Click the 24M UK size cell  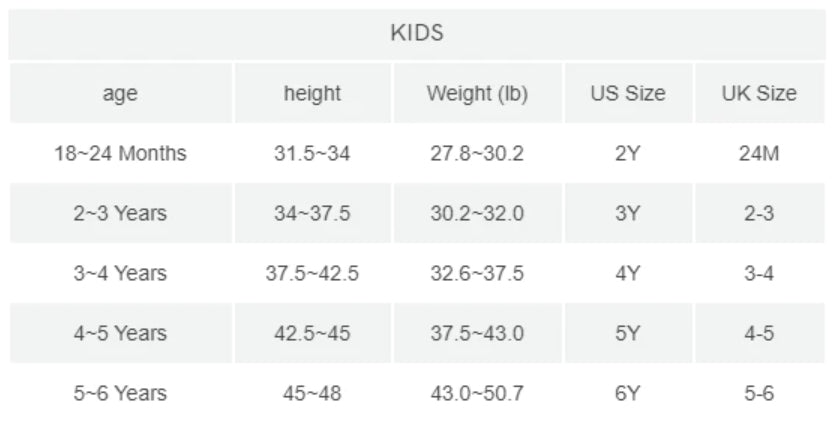[759, 154]
